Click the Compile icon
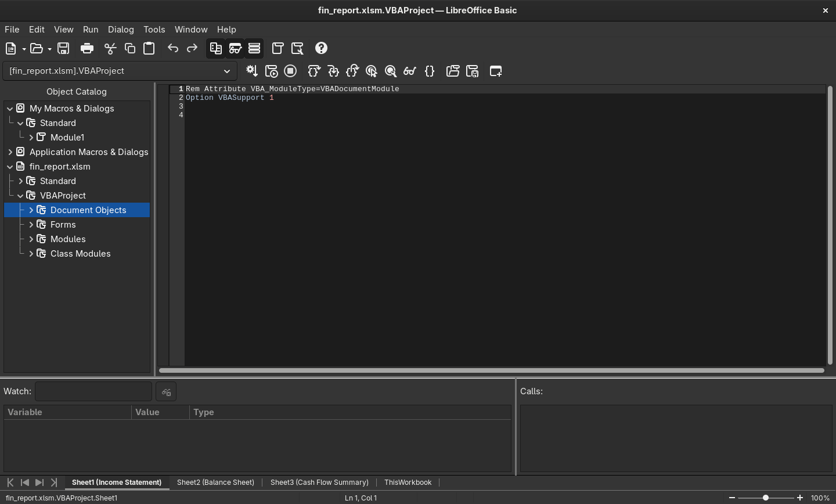 (252, 71)
